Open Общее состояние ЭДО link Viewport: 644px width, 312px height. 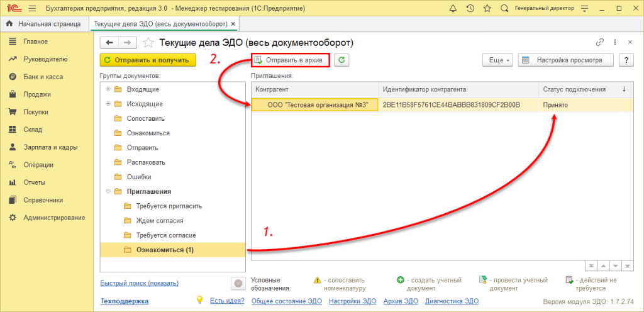[287, 301]
